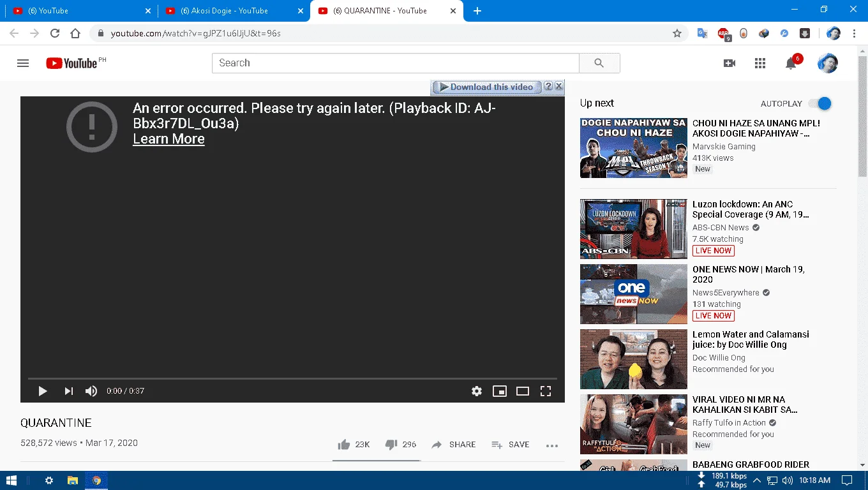Open the Google Translate extension
Viewport: 868px width, 490px height.
[702, 33]
